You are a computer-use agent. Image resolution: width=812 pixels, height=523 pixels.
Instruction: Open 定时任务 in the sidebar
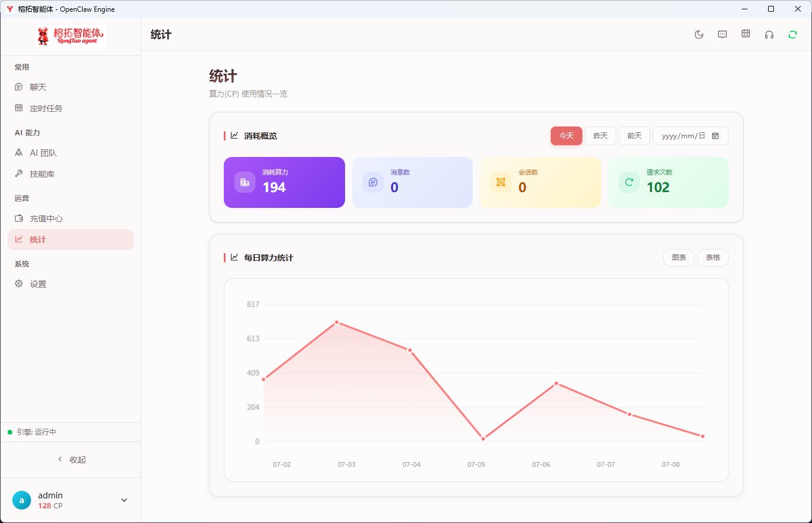tap(70, 108)
